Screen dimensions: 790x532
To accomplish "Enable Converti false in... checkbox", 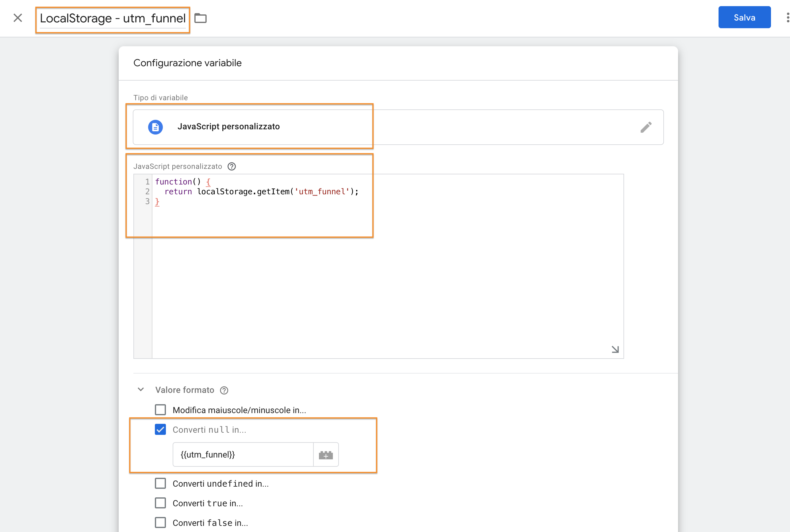I will [x=160, y=522].
